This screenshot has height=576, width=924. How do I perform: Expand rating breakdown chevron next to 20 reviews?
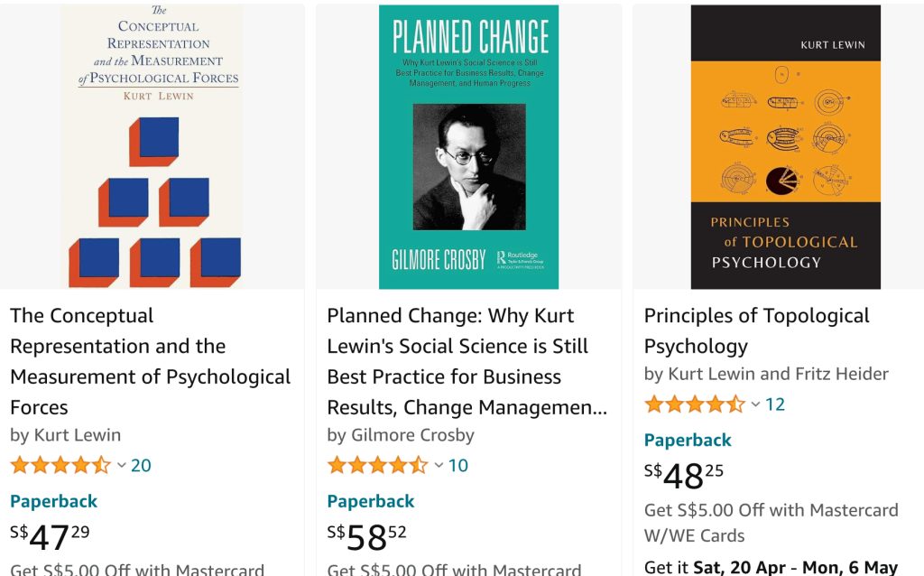click(x=122, y=466)
